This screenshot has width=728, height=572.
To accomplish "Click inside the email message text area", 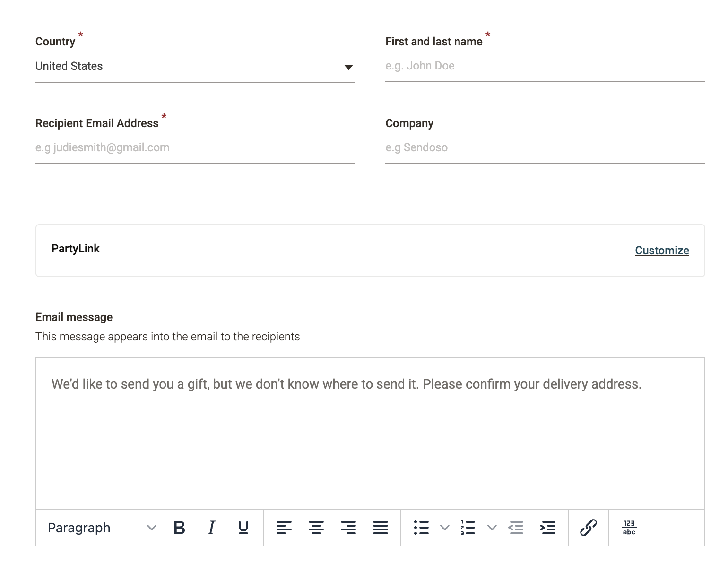I will [370, 433].
